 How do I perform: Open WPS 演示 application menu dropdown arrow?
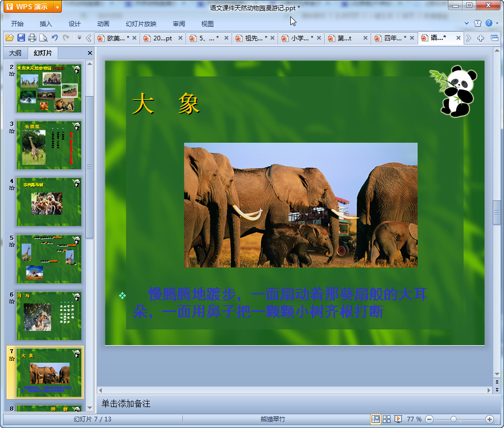[57, 7]
